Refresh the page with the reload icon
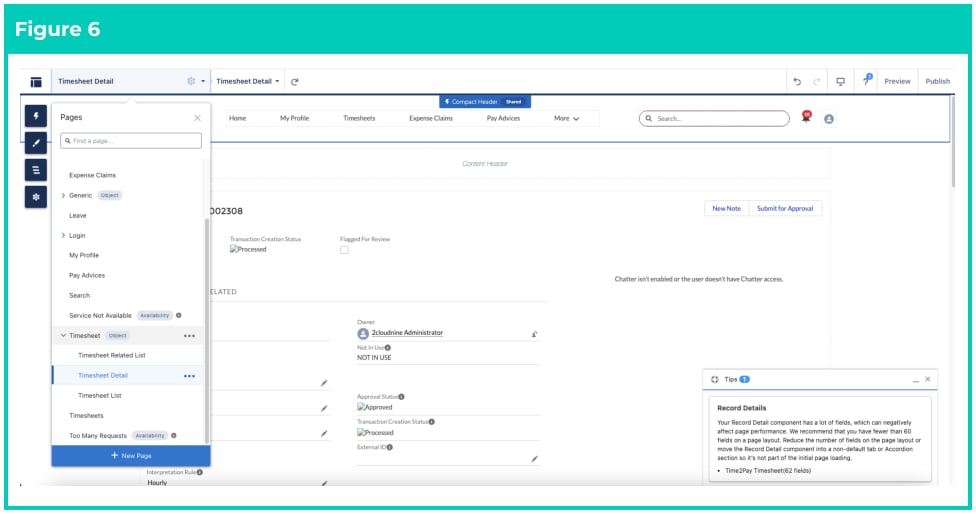Image resolution: width=976 pixels, height=514 pixels. click(x=294, y=82)
